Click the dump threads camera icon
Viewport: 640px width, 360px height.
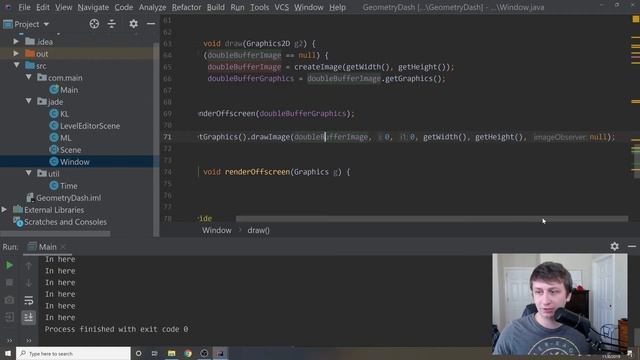click(9, 300)
